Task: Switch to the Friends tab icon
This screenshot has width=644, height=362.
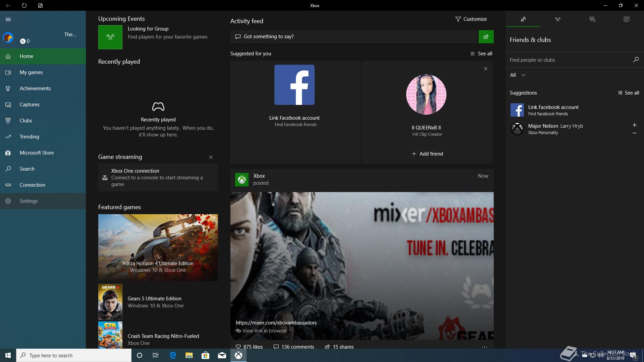Action: 523,19
